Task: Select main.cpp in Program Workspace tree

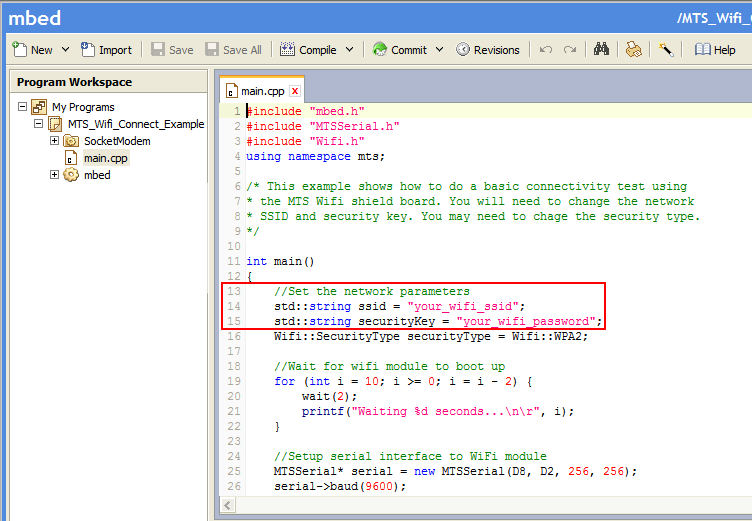Action: point(105,158)
